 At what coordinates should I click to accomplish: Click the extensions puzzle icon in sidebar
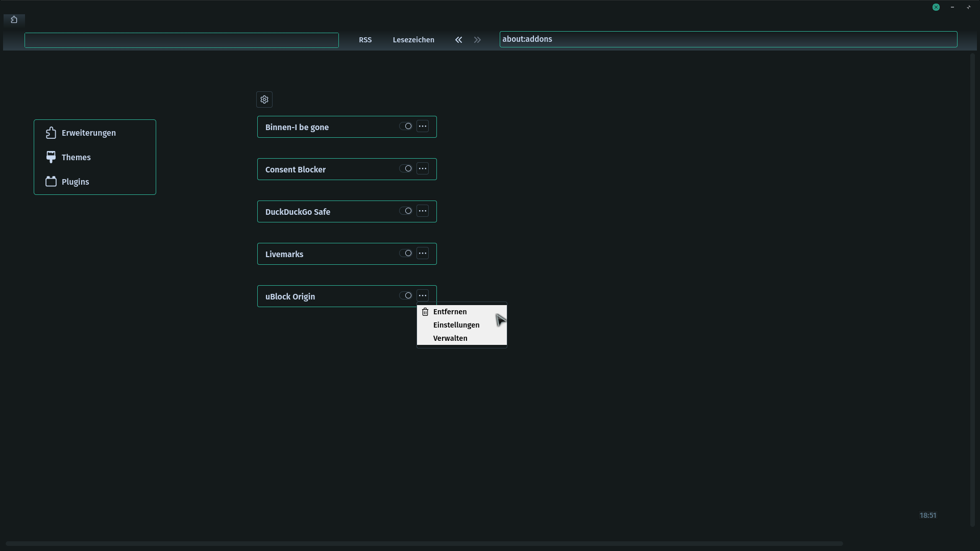point(51,133)
